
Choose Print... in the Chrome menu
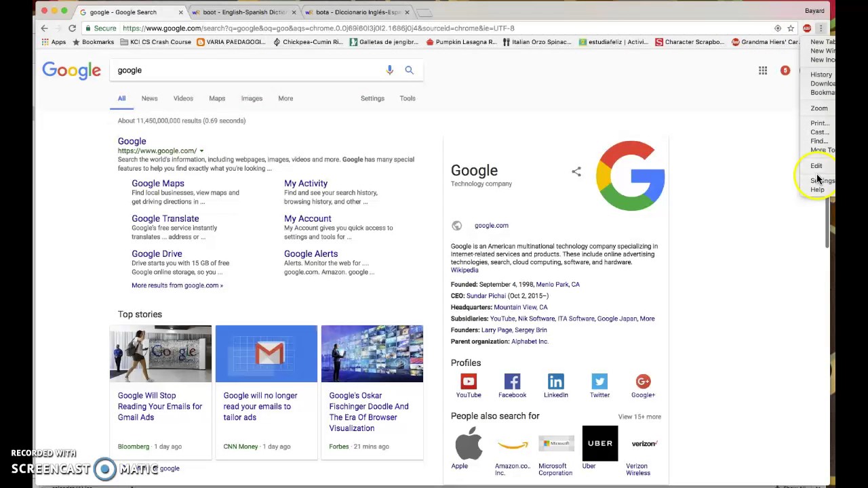click(x=819, y=123)
